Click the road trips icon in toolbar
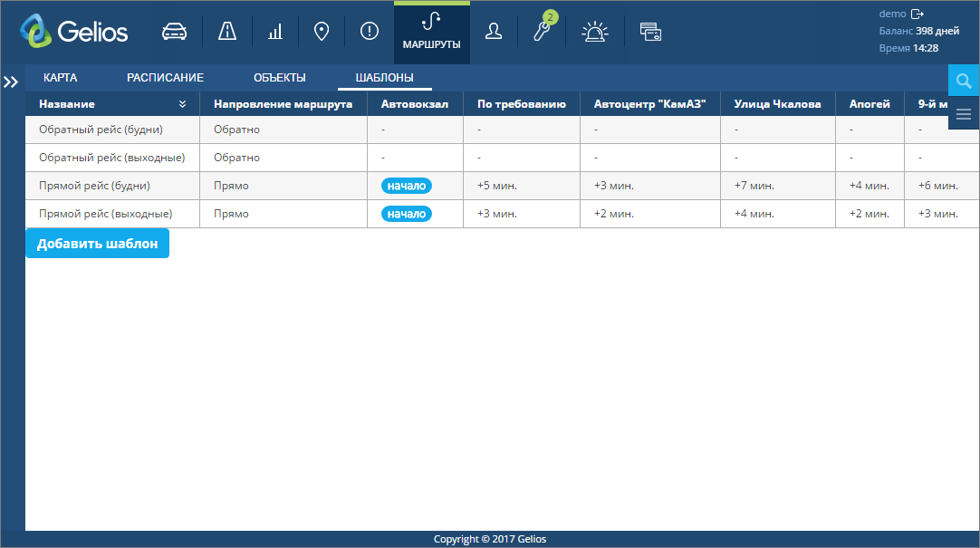The width and height of the screenshot is (980, 548). pos(227,32)
